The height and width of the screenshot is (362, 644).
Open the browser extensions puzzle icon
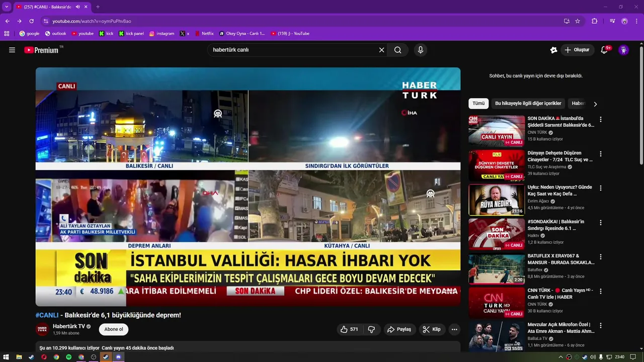[x=595, y=21]
